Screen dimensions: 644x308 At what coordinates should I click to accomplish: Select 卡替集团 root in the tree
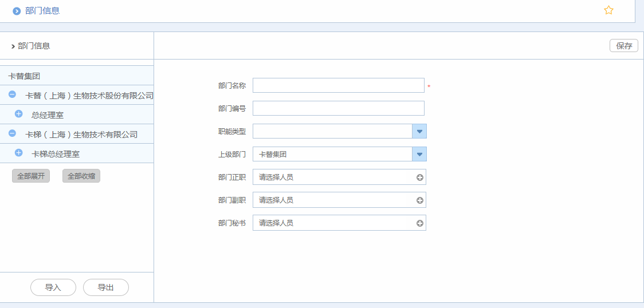coord(24,76)
